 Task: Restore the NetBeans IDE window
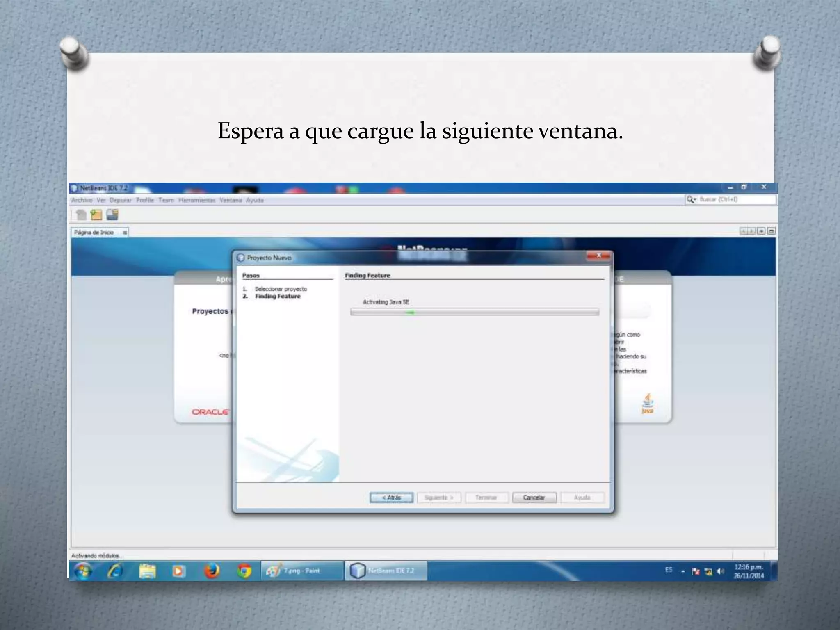[744, 187]
